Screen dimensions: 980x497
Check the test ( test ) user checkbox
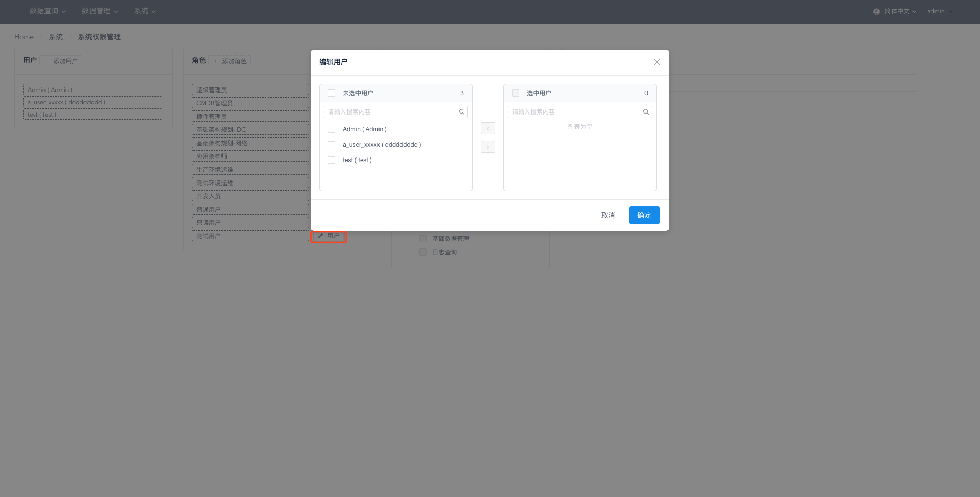[331, 160]
